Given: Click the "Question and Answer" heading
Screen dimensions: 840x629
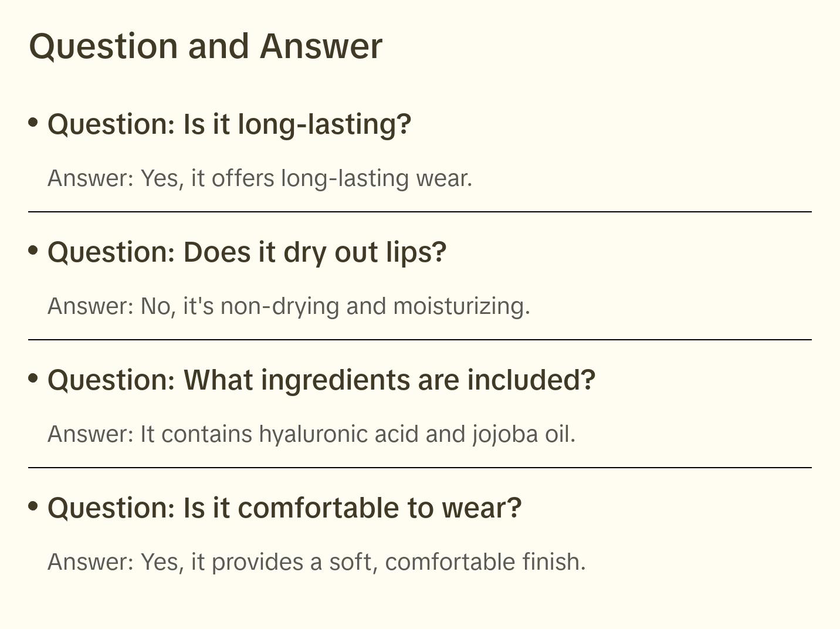Looking at the screenshot, I should [205, 46].
